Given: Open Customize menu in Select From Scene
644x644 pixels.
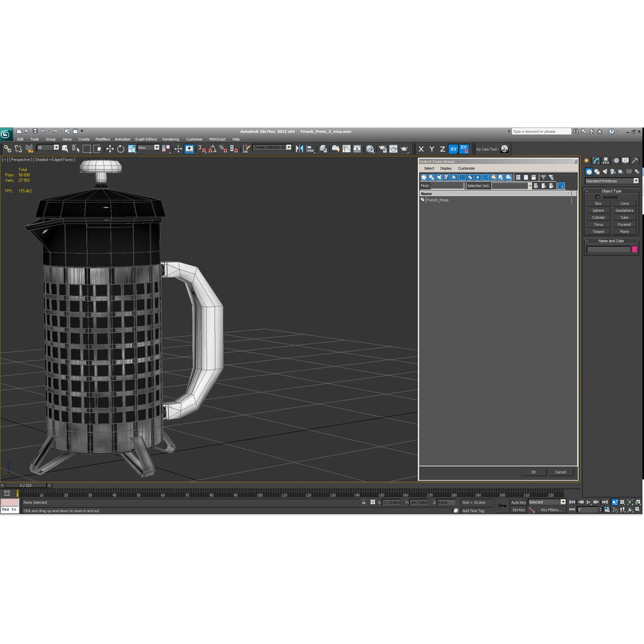Looking at the screenshot, I should (x=466, y=168).
